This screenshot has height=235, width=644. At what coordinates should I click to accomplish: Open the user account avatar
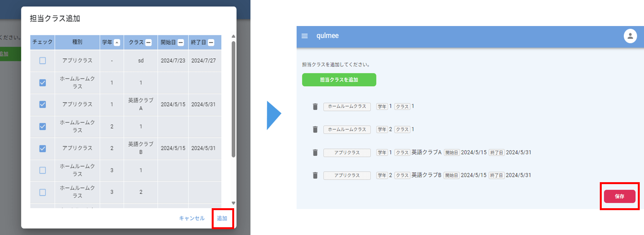(x=630, y=36)
